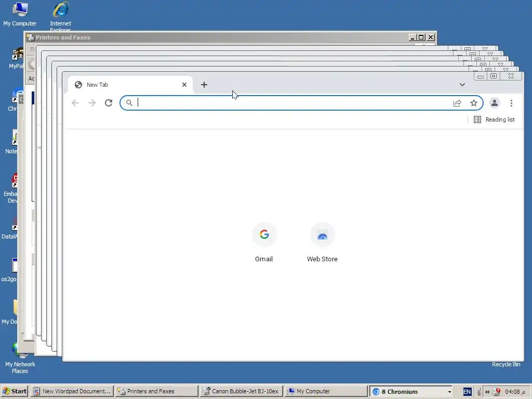Focus the Chromium address bar
532x399 pixels.
pos(301,103)
